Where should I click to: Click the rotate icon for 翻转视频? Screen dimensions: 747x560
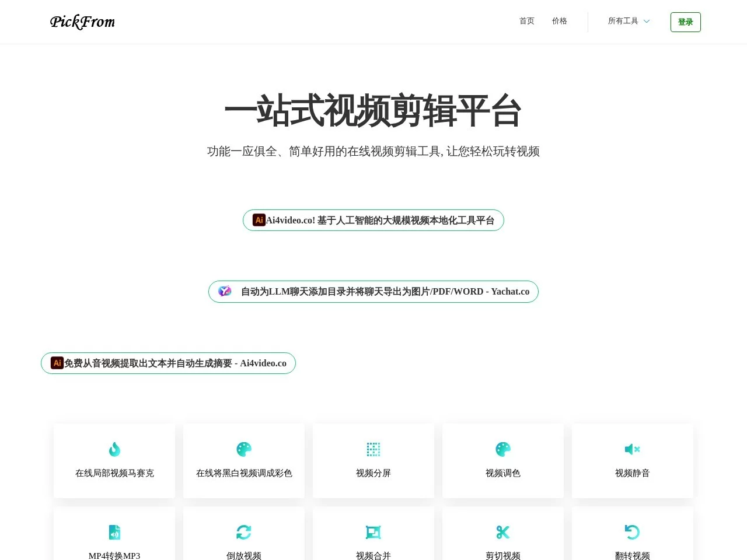point(633,532)
